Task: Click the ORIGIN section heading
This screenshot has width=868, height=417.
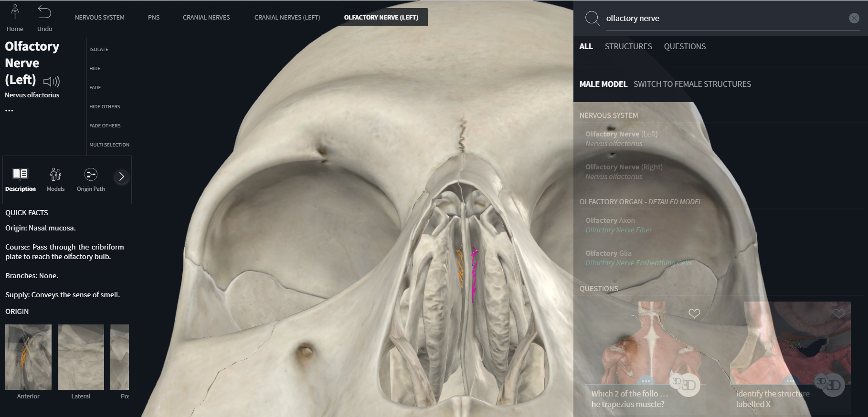Action: click(17, 312)
